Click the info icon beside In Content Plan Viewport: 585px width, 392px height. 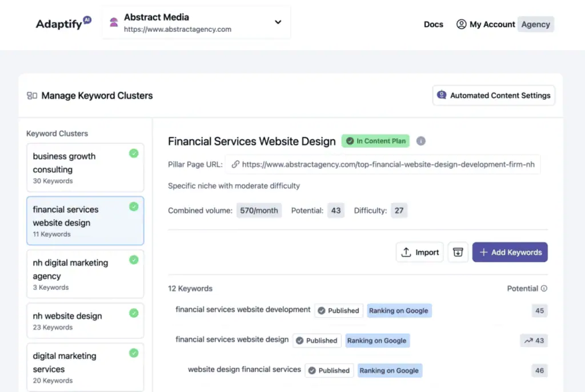pos(421,141)
